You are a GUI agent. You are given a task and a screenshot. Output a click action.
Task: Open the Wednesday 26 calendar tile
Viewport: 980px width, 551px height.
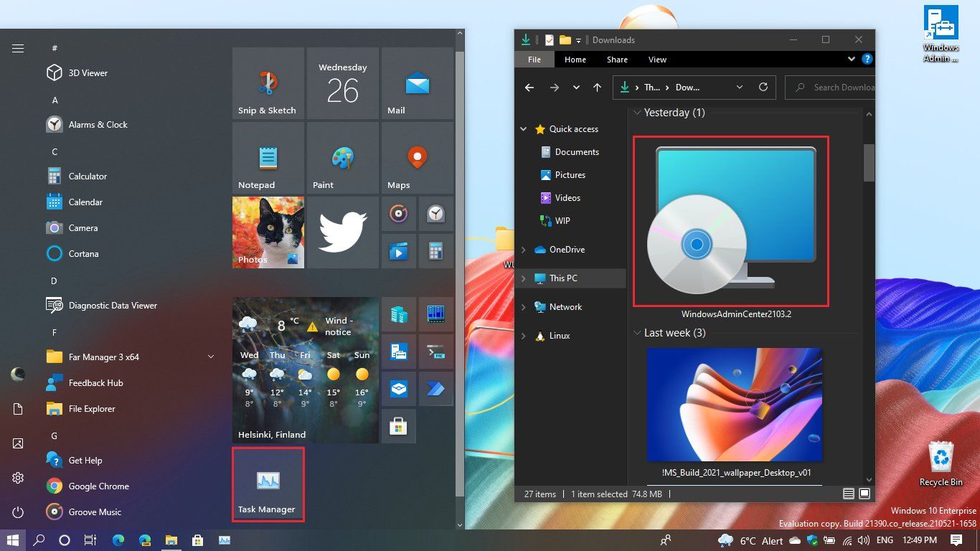[x=343, y=83]
